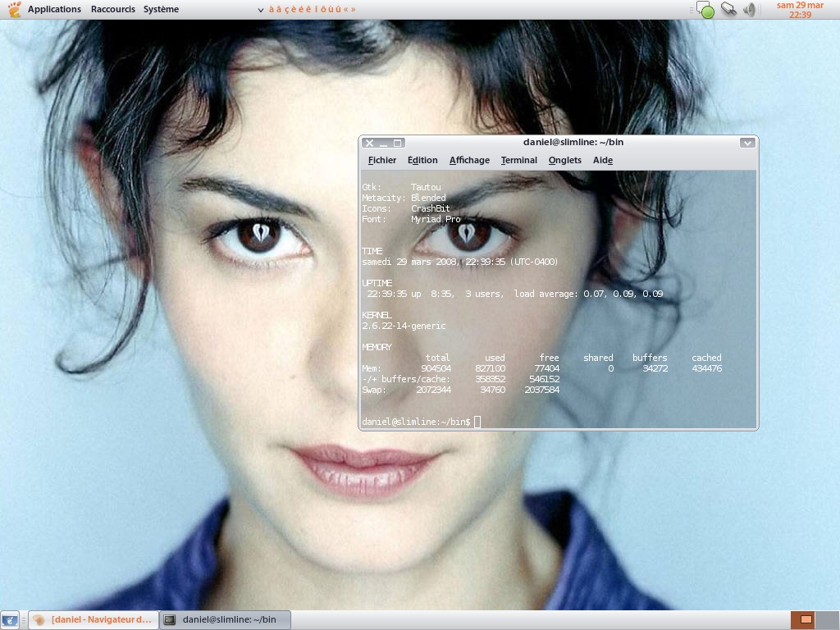Click kernel version 2.6.22-14-generic
This screenshot has width=840, height=630.
(x=404, y=326)
